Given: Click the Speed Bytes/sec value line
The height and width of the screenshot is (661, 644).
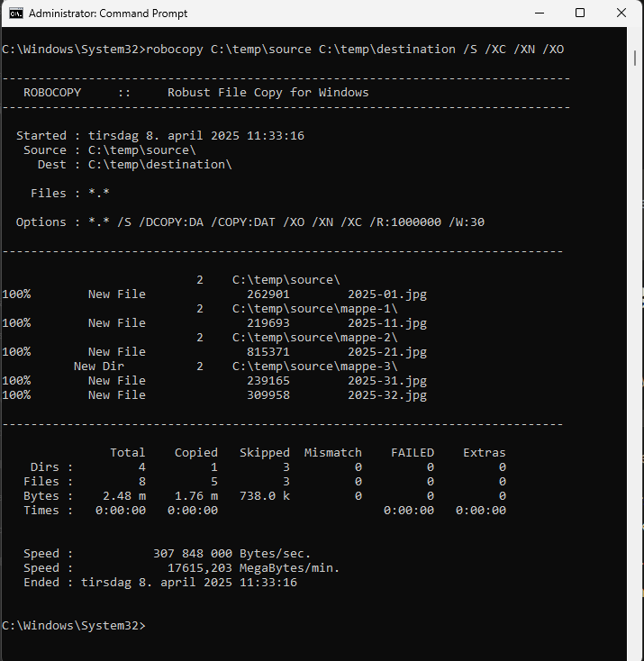Looking at the screenshot, I should (x=167, y=554).
